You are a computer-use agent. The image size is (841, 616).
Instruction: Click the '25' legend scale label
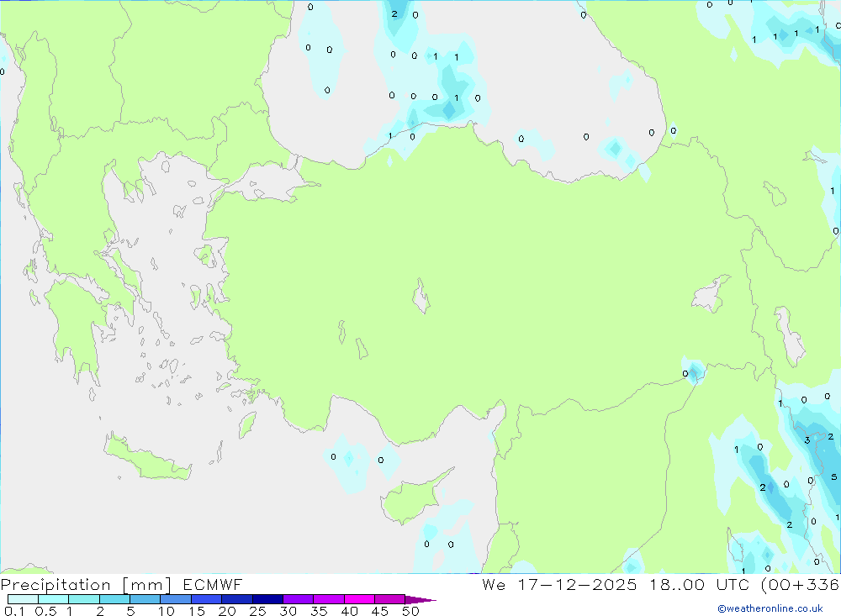[257, 611]
